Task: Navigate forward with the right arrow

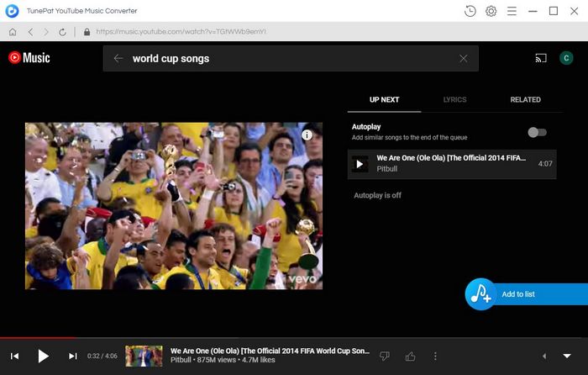Action: click(x=46, y=32)
